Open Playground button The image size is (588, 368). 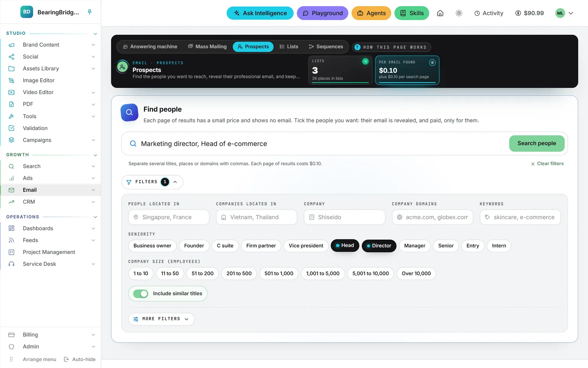(x=322, y=13)
